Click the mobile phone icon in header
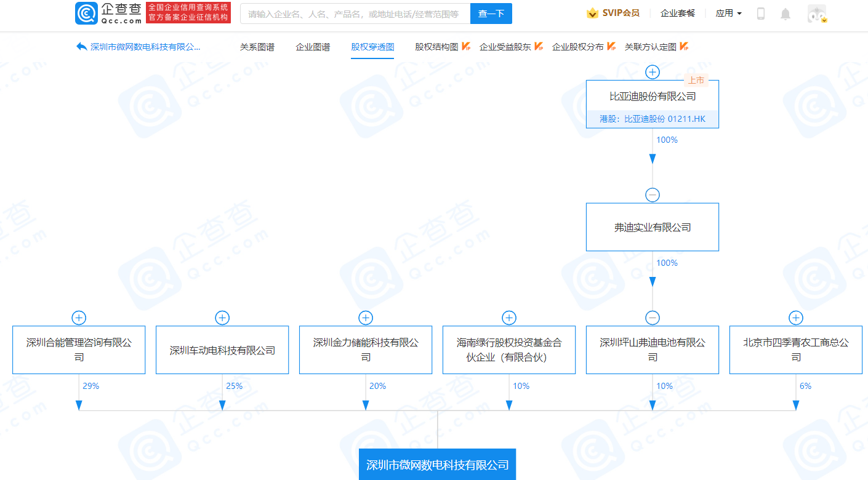 760,14
